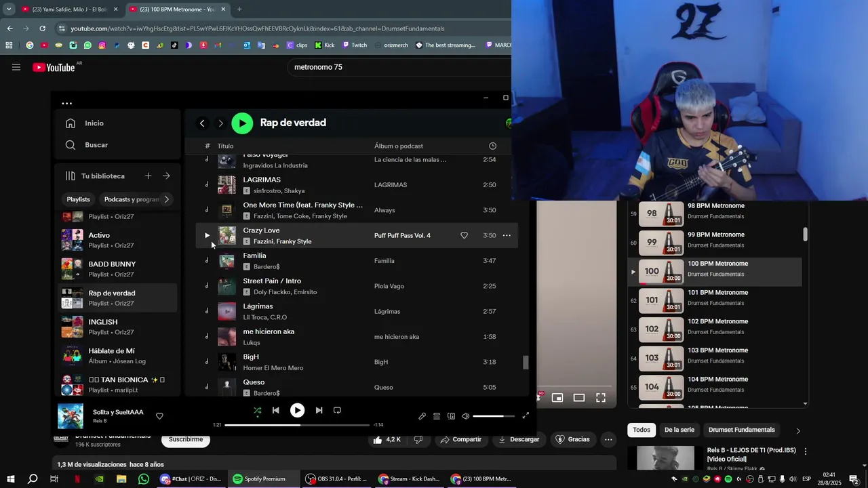Sort tracks by duration clock icon
Image resolution: width=868 pixels, height=488 pixels.
click(x=492, y=146)
